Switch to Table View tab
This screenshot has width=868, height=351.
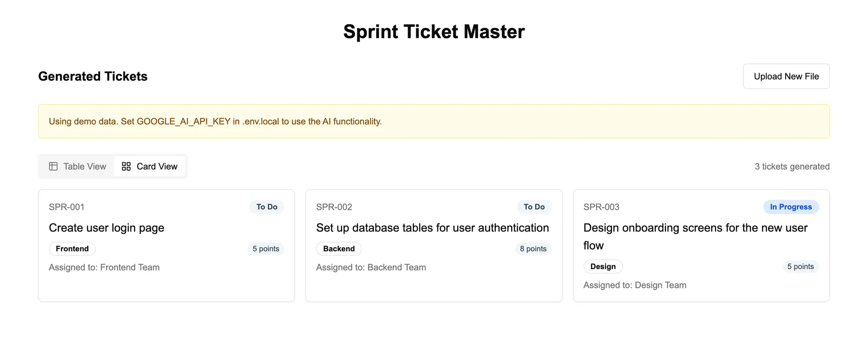tap(78, 166)
